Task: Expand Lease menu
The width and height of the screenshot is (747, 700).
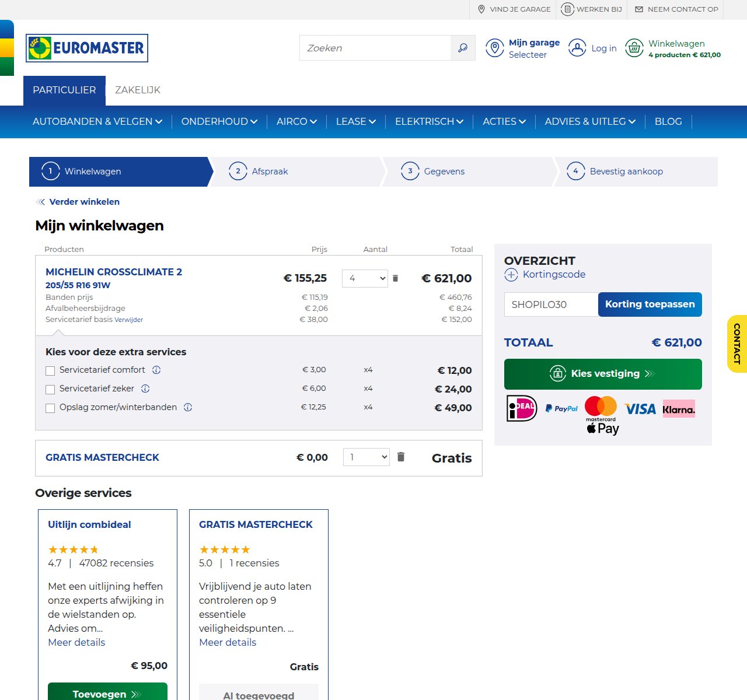Action: click(x=356, y=121)
